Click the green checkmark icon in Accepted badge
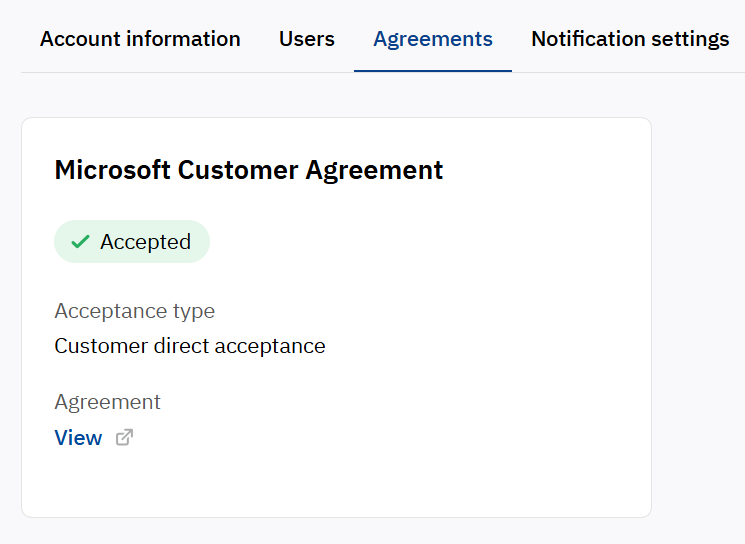Screen dimensions: 745x544 click(80, 242)
